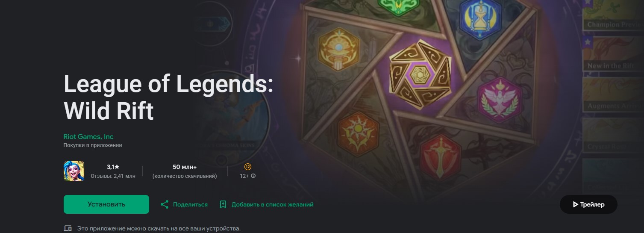
Task: Click the orange circled 12 rating badge
Action: pyautogui.click(x=248, y=166)
